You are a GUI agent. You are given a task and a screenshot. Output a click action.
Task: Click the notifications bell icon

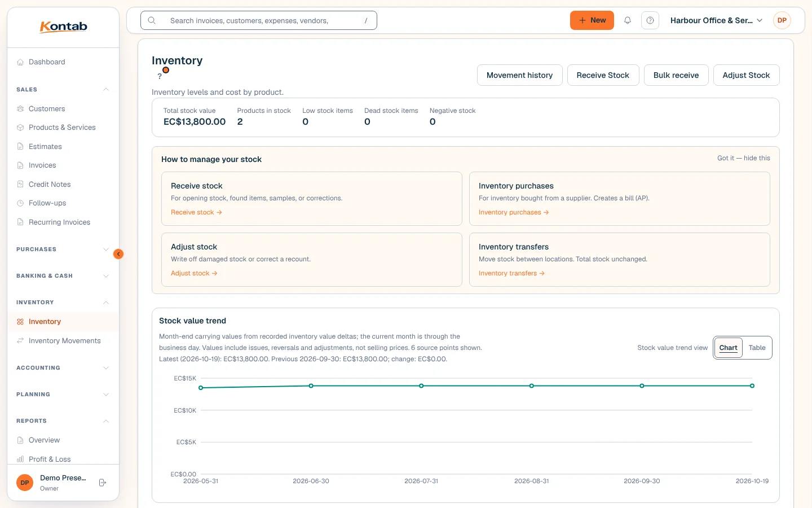coord(628,20)
